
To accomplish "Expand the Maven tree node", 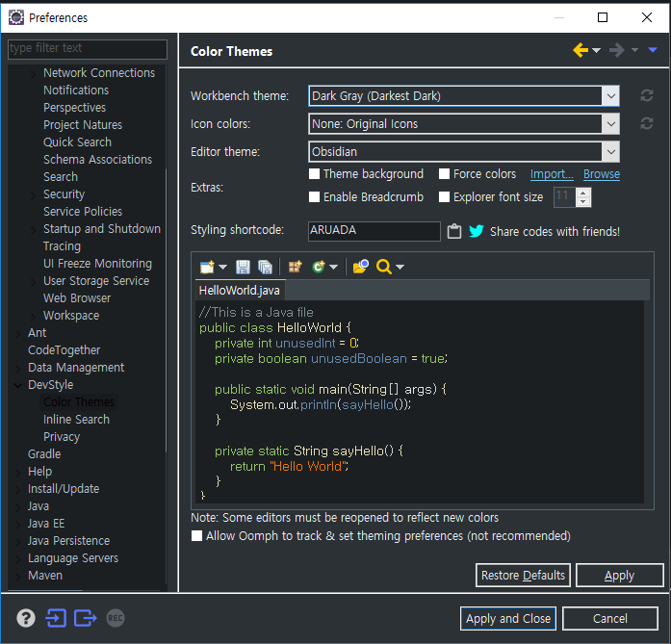I will [x=18, y=576].
